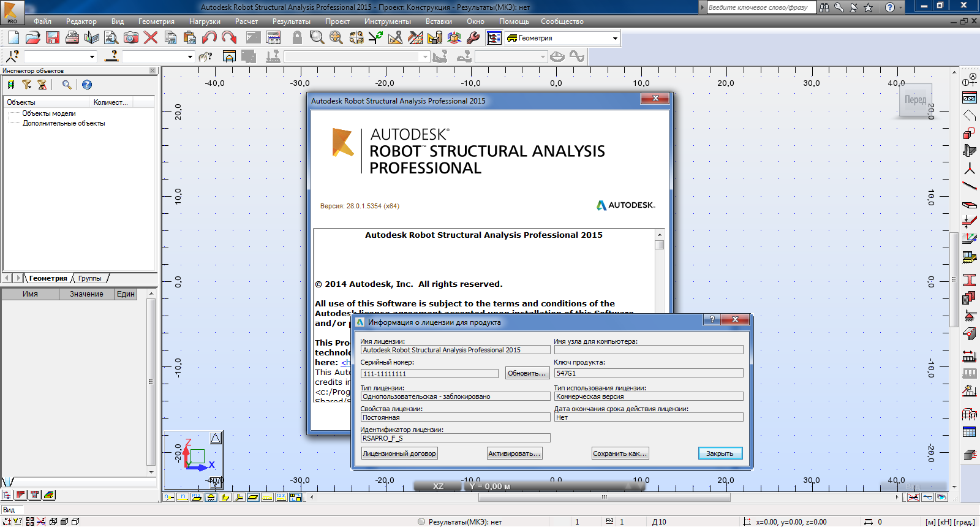The height and width of the screenshot is (527, 980).
Task: Open the Файл menu
Action: 43,21
